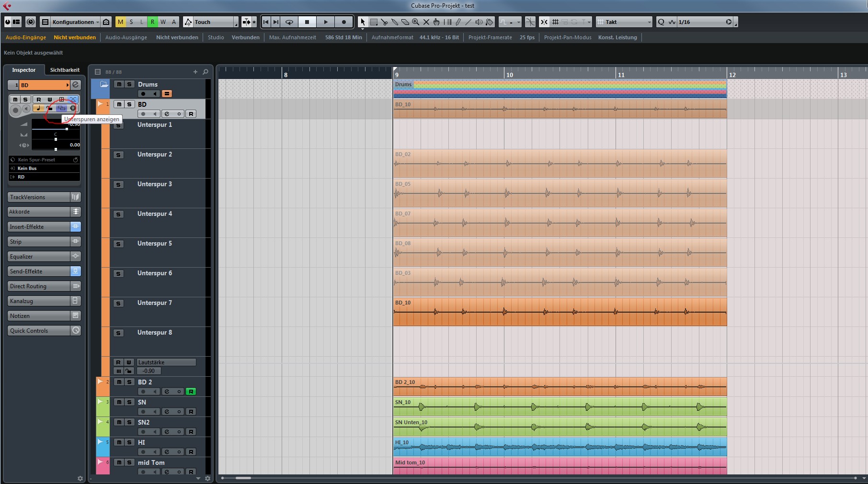Select the Draw pencil tool

coord(458,22)
